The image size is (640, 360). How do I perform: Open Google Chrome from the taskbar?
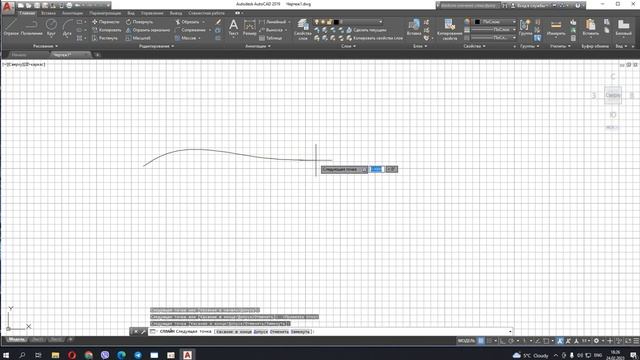89,355
